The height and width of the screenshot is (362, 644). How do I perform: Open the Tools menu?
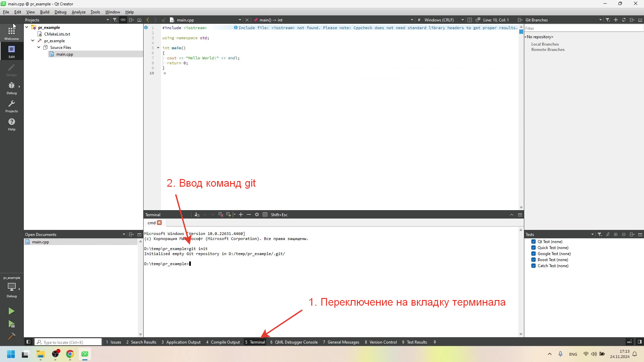(95, 12)
